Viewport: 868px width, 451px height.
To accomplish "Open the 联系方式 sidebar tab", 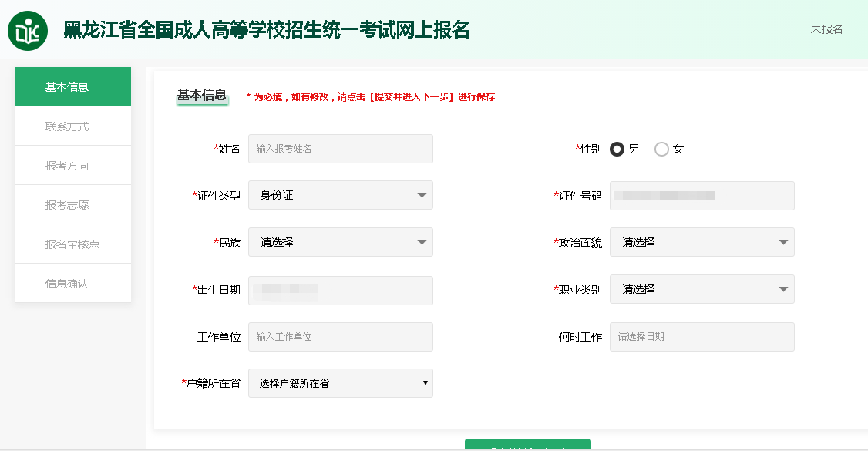I will 73,126.
